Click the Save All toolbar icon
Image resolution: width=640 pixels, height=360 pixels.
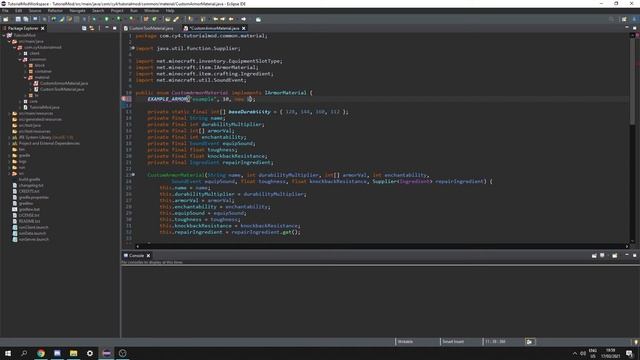[x=25, y=19]
